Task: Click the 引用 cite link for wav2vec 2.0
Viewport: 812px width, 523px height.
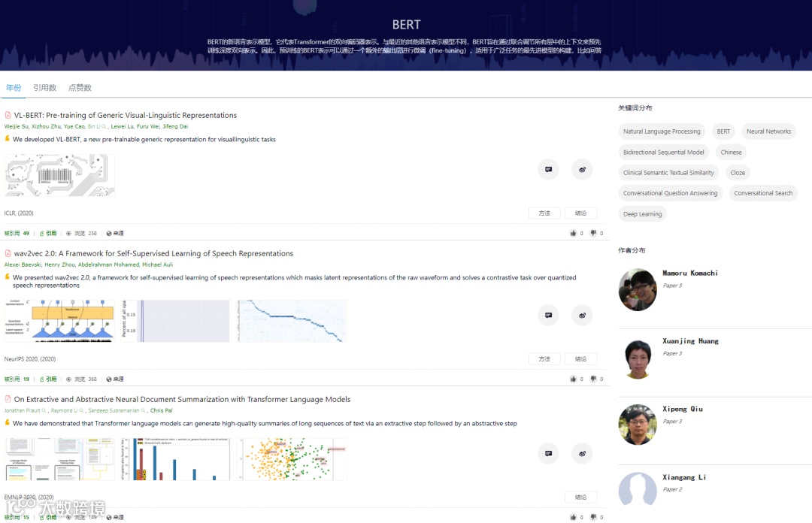Action: [x=48, y=379]
